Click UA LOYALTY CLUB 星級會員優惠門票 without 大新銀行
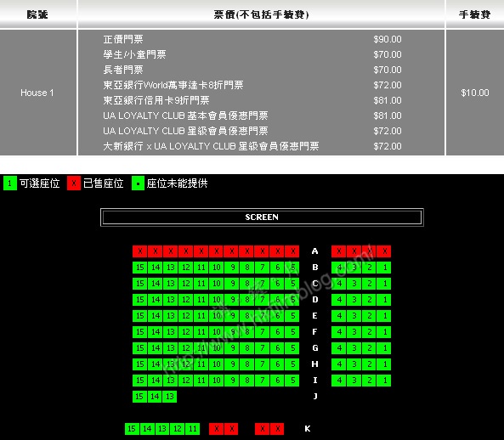504x440 pixels. pyautogui.click(x=185, y=131)
